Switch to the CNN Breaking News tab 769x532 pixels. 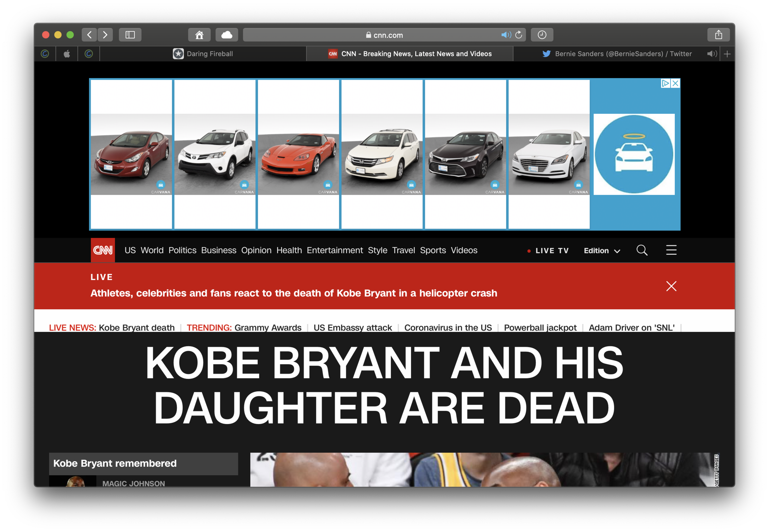(x=410, y=54)
